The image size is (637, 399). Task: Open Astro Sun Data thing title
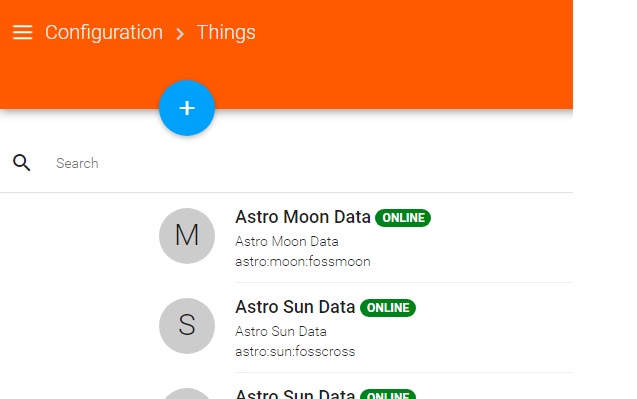pos(295,307)
